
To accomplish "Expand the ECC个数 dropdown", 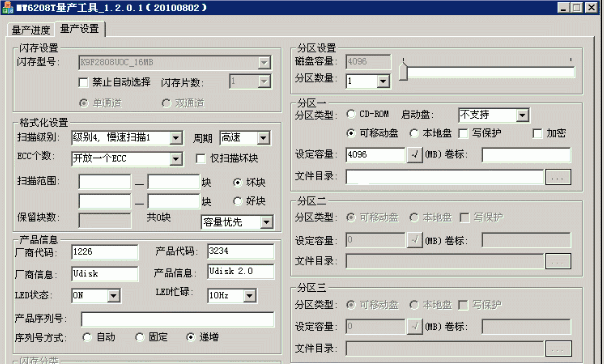I will pos(176,159).
